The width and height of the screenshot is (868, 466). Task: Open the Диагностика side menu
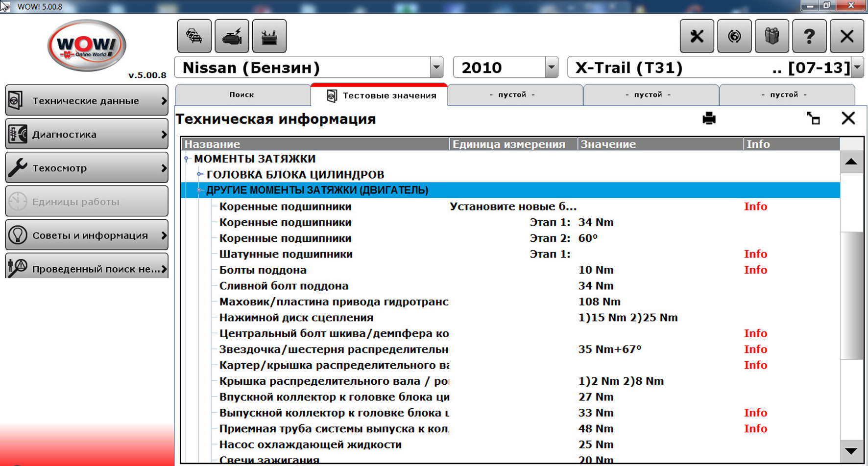[87, 134]
